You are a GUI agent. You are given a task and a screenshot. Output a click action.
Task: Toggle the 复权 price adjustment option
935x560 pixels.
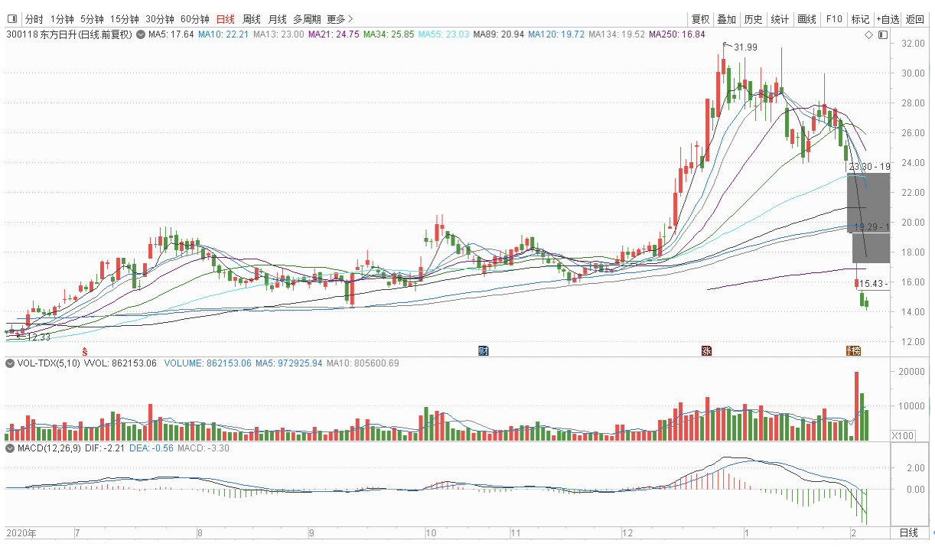700,19
